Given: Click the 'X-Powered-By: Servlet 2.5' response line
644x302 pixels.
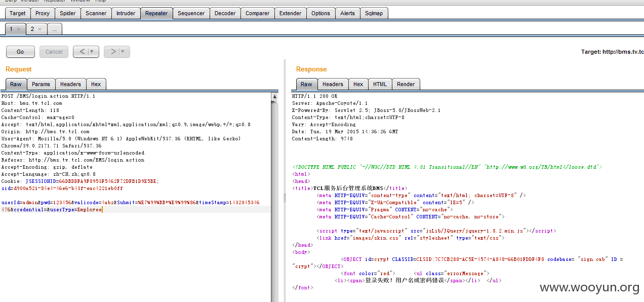Looking at the screenshot, I should [366, 110].
